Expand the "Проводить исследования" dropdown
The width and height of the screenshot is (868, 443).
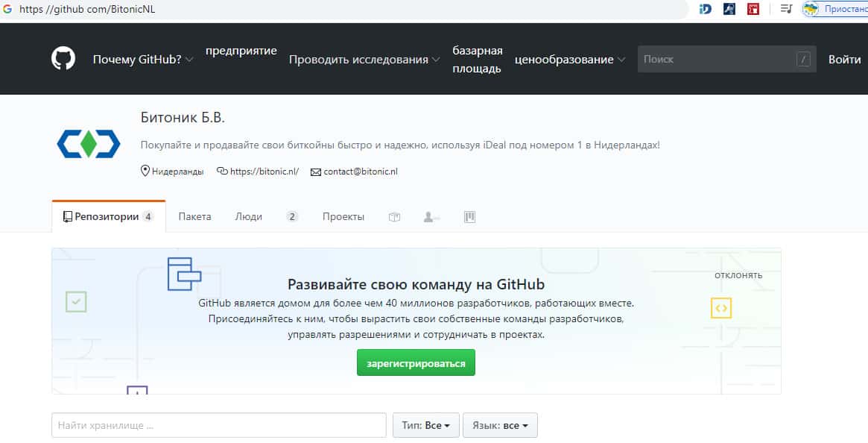[x=364, y=60]
